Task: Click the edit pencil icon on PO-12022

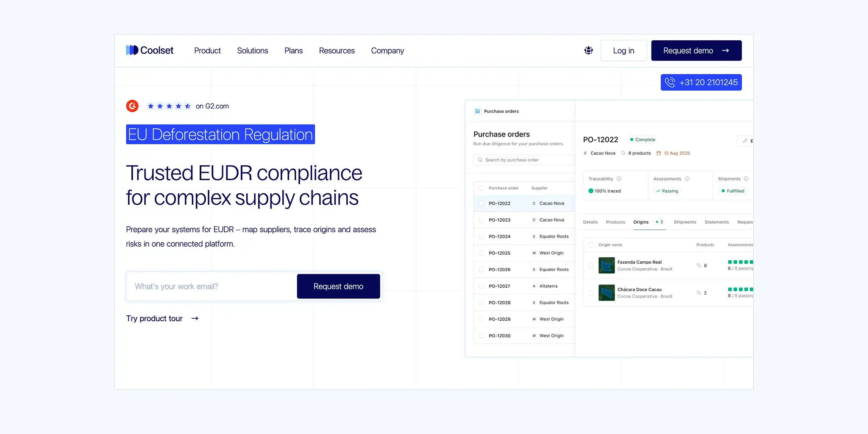Action: [745, 141]
